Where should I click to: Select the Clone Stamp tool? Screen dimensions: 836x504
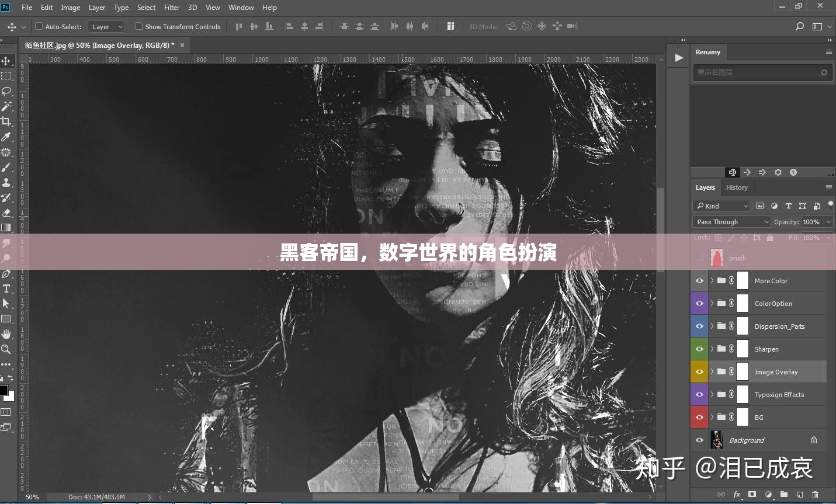point(6,182)
